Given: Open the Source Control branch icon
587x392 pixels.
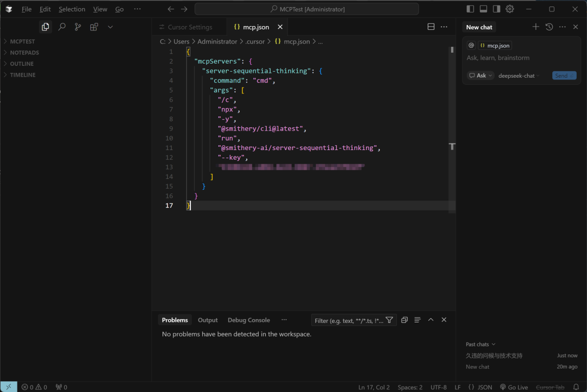Looking at the screenshot, I should 78,27.
